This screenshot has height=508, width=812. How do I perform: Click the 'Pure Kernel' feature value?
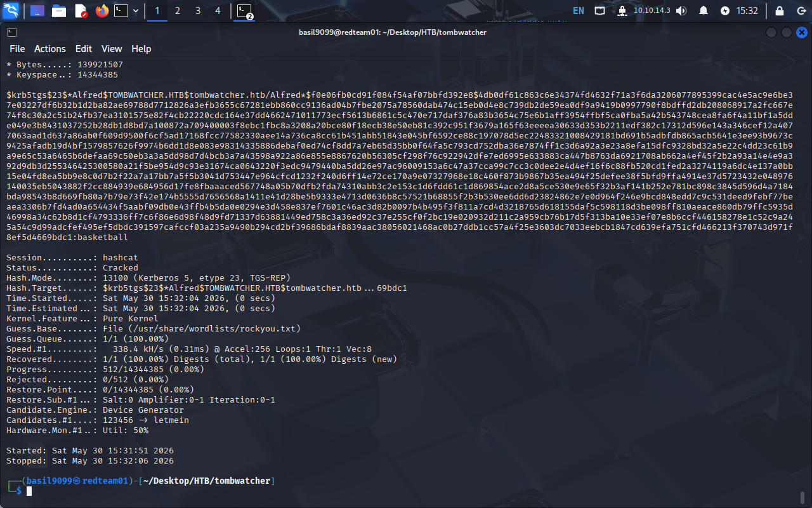[x=131, y=318]
